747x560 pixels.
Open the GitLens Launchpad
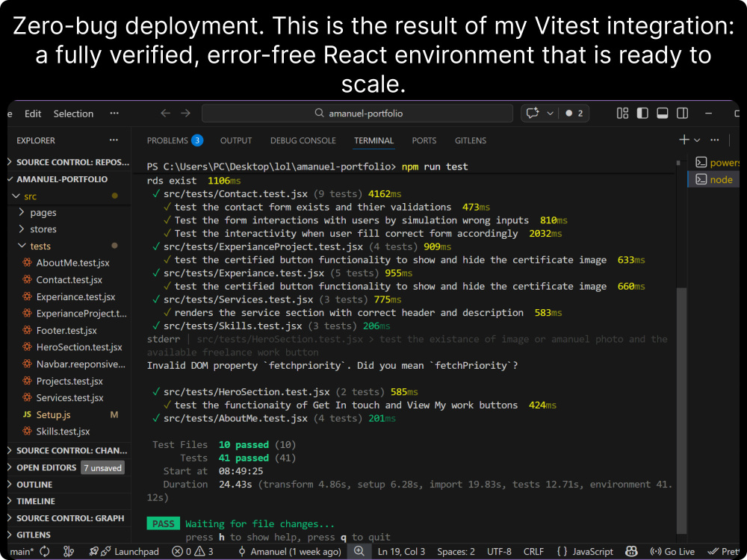(x=124, y=552)
